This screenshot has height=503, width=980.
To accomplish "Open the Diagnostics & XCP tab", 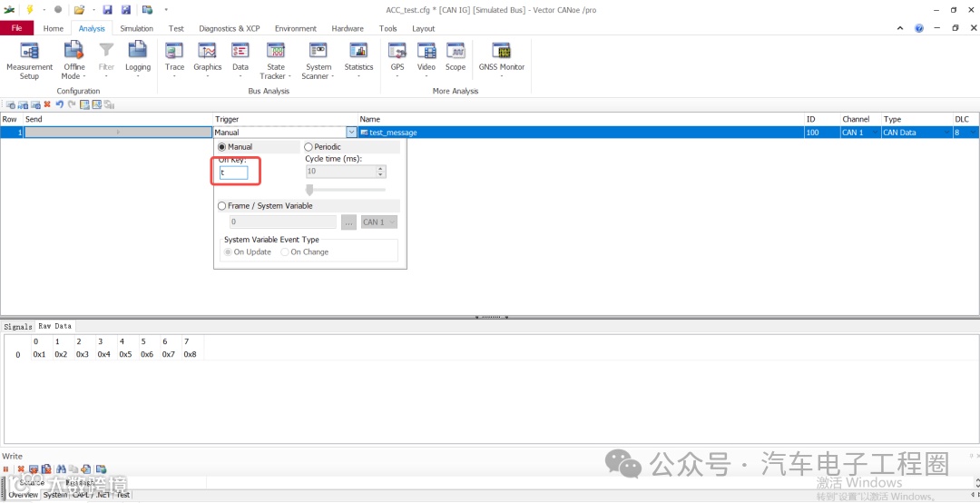I will 230,28.
